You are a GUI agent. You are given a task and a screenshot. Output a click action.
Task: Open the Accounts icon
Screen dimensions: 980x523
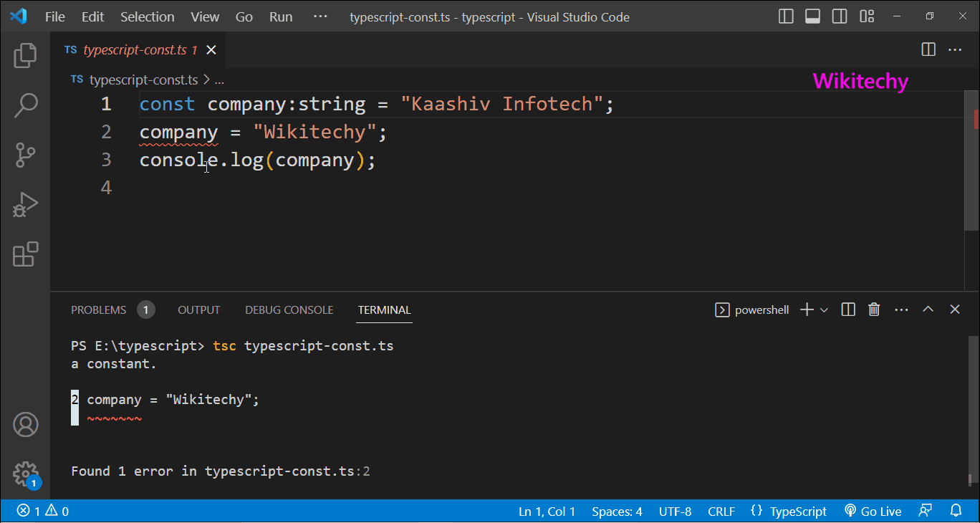(25, 425)
